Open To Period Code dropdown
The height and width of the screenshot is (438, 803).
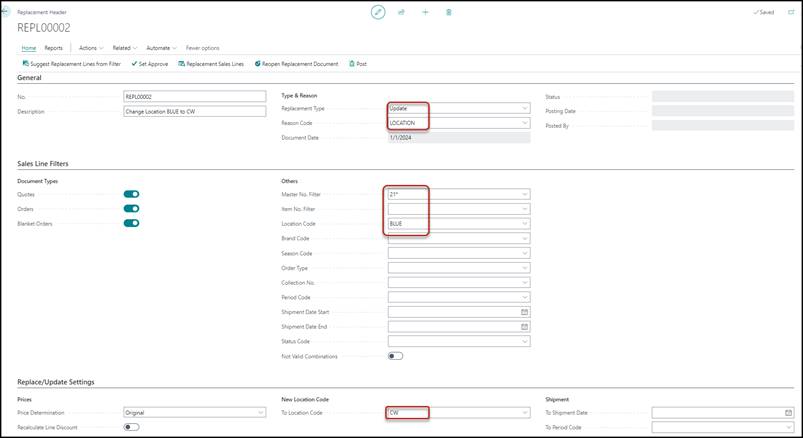(x=789, y=427)
